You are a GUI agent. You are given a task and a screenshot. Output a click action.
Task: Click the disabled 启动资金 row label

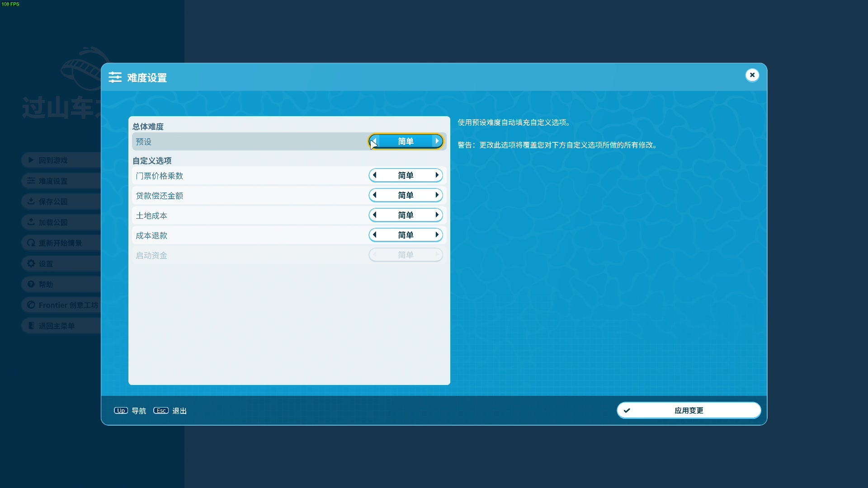click(x=151, y=255)
